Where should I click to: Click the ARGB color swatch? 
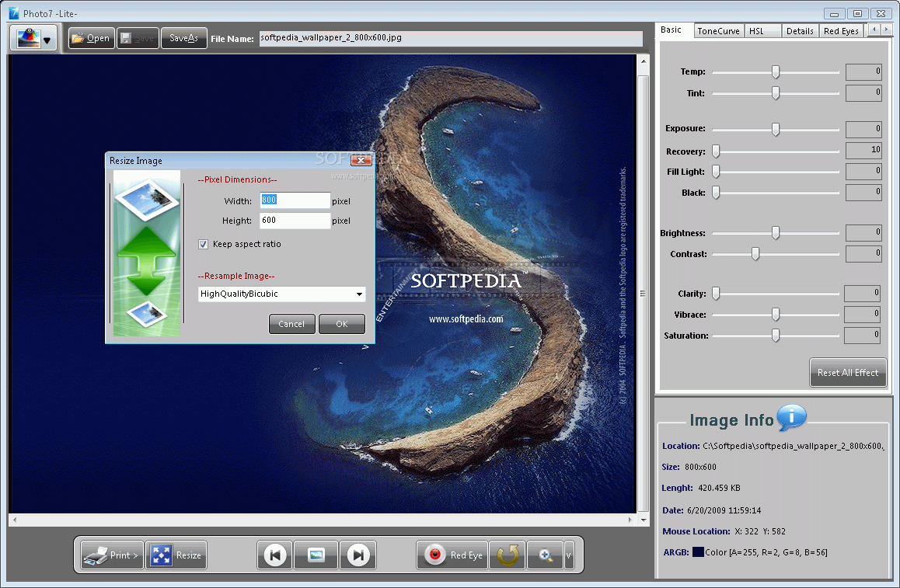(x=698, y=551)
